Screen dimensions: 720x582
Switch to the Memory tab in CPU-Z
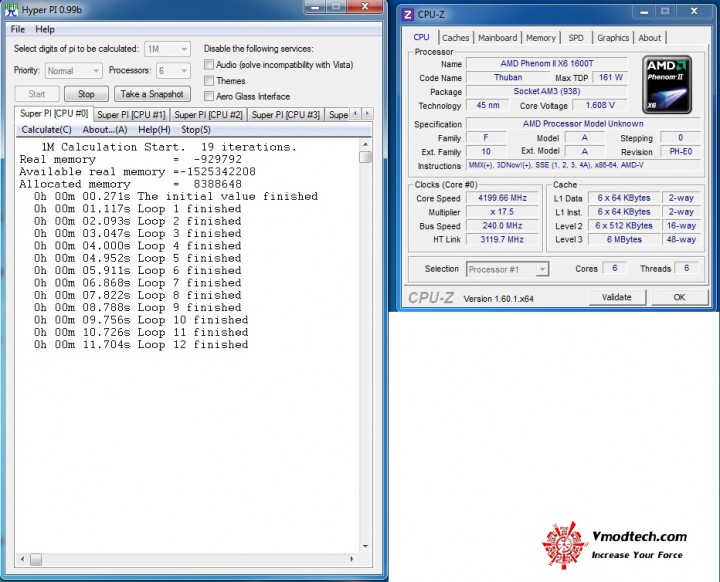tap(540, 38)
